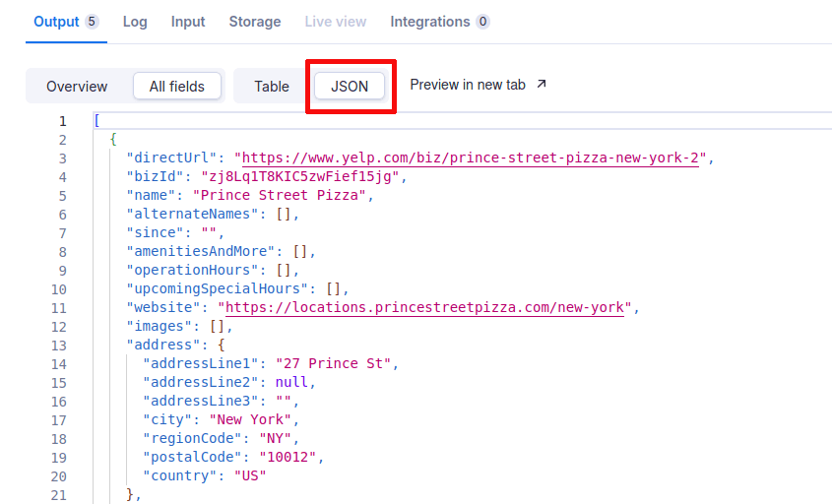Click the "10012" postalCode value
Viewport: 832px width, 504px height.
288,458
